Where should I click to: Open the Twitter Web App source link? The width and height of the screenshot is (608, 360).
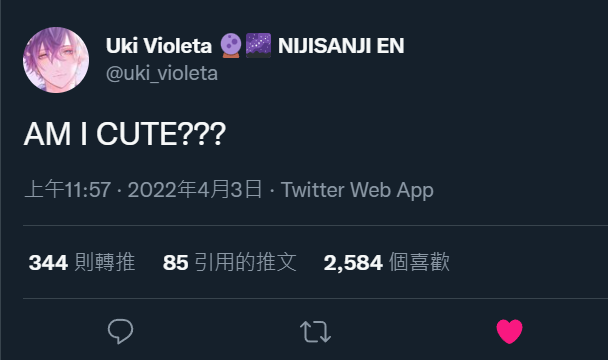coord(357,190)
